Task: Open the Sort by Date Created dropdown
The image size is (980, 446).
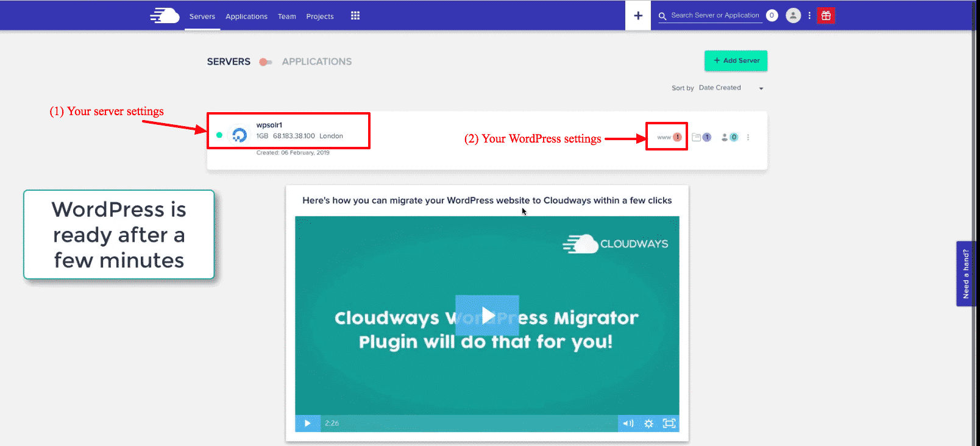Action: (731, 88)
